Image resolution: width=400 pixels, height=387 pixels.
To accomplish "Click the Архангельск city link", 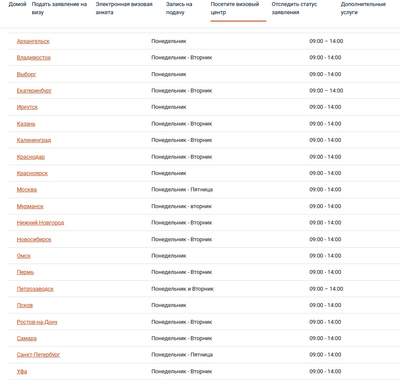I will coord(33,41).
